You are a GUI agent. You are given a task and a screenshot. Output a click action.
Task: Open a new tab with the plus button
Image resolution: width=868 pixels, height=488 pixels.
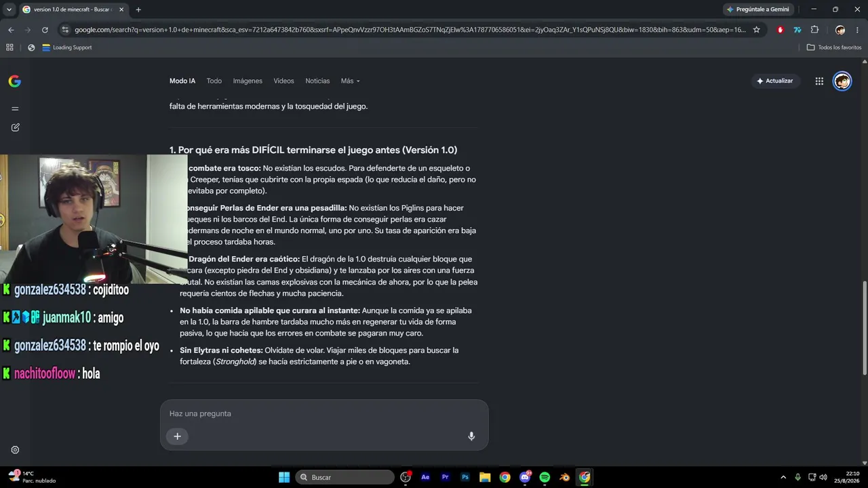[138, 9]
